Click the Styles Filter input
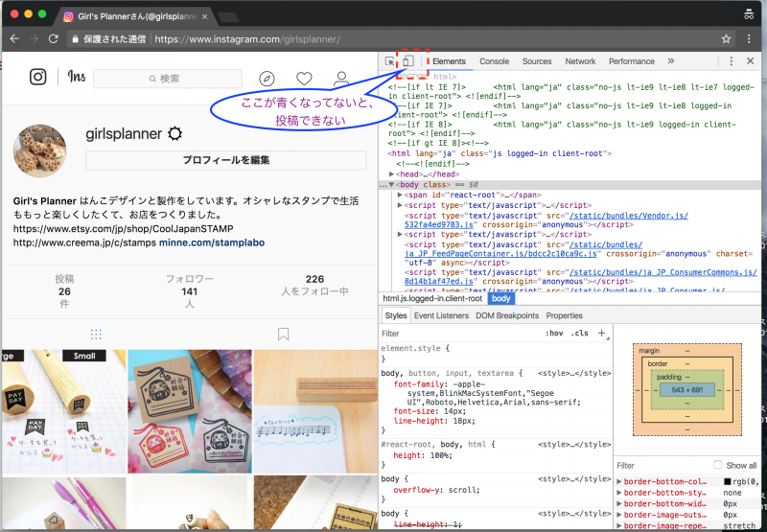This screenshot has height=532, width=767. [460, 334]
